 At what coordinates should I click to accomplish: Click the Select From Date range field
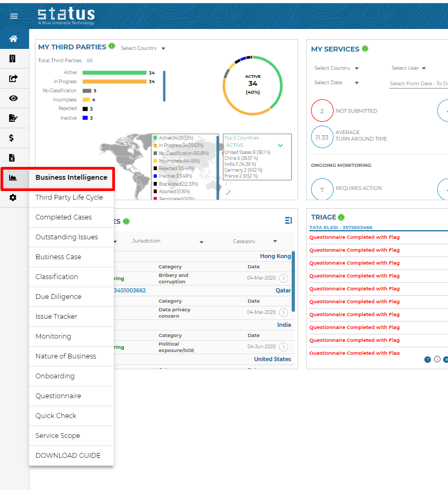click(418, 84)
